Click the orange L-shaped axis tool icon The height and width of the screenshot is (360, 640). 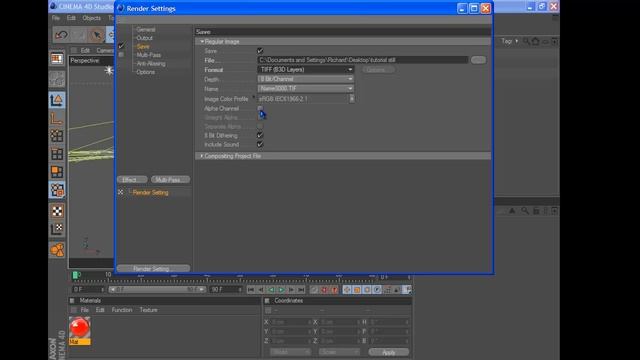point(57,118)
